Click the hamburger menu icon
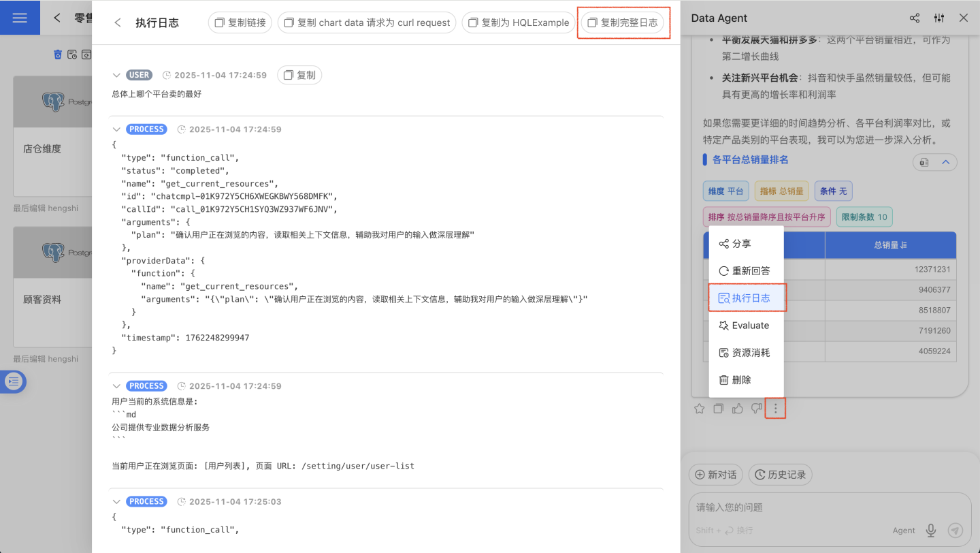 tap(20, 18)
